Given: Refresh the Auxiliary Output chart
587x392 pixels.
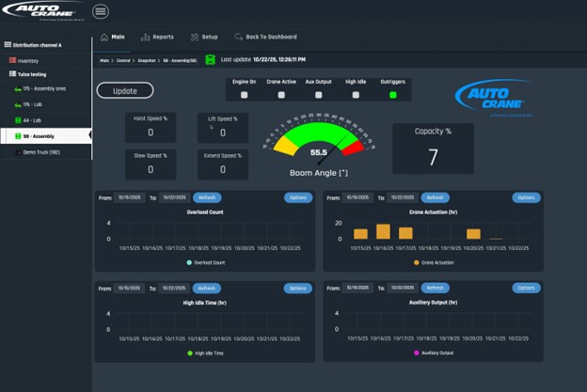Looking at the screenshot, I should coord(435,288).
